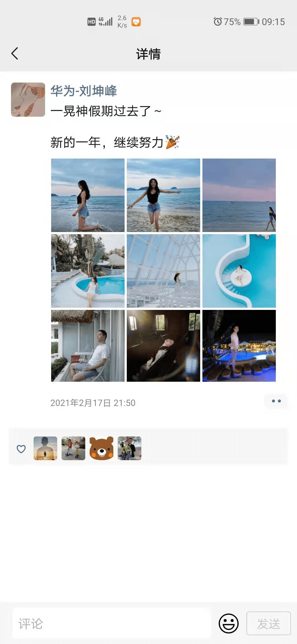Open the emoji smiley picker

(x=229, y=623)
